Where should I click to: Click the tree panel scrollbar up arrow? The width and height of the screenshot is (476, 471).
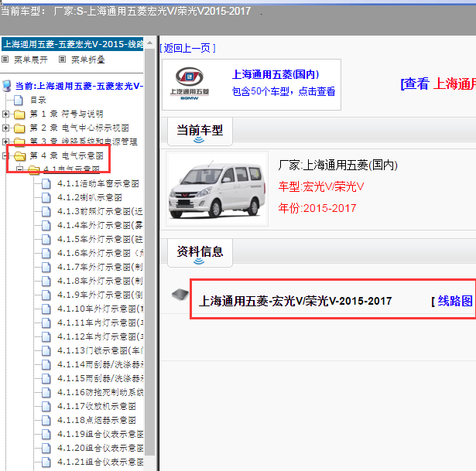coord(149,43)
